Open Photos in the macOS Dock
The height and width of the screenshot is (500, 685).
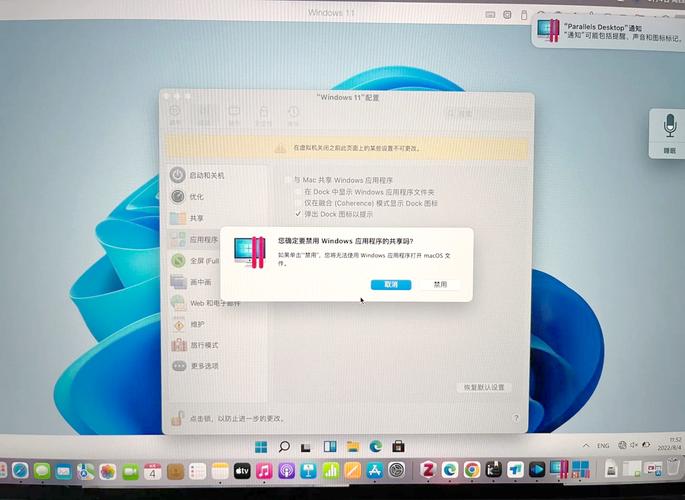coord(108,472)
